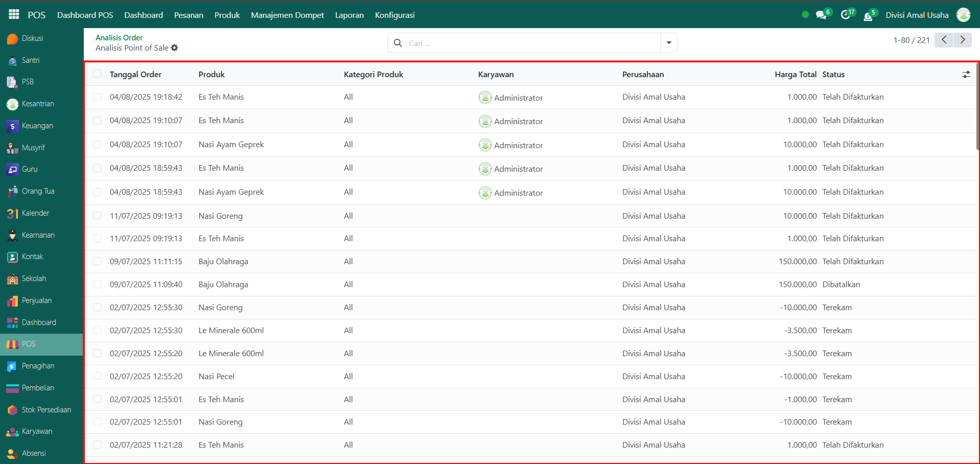Open the conversations chat bubble icon

821,15
